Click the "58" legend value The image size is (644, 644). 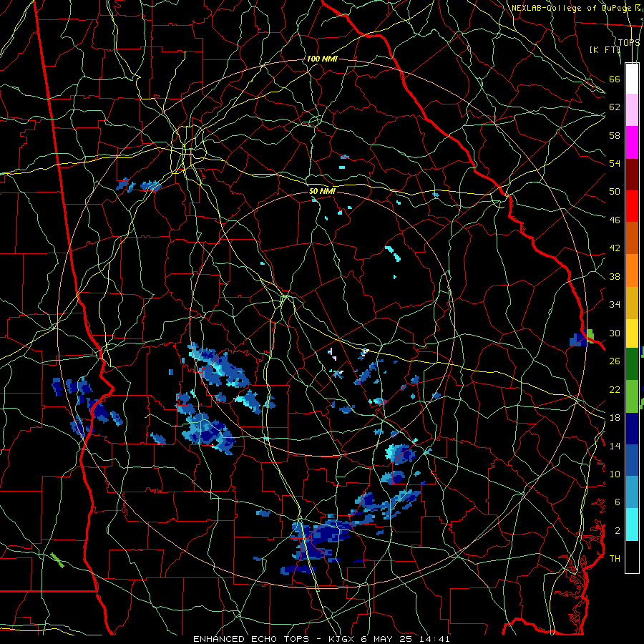615,135
